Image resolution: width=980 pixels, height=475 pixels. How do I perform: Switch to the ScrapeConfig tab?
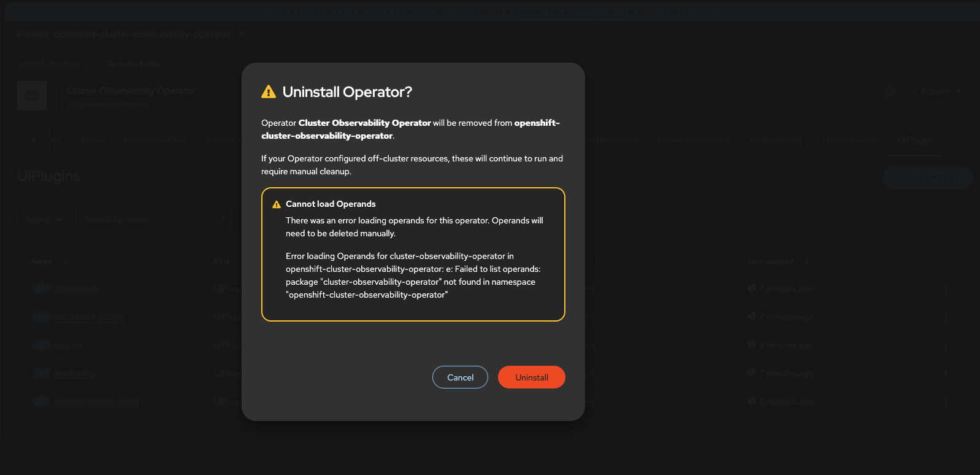[775, 140]
